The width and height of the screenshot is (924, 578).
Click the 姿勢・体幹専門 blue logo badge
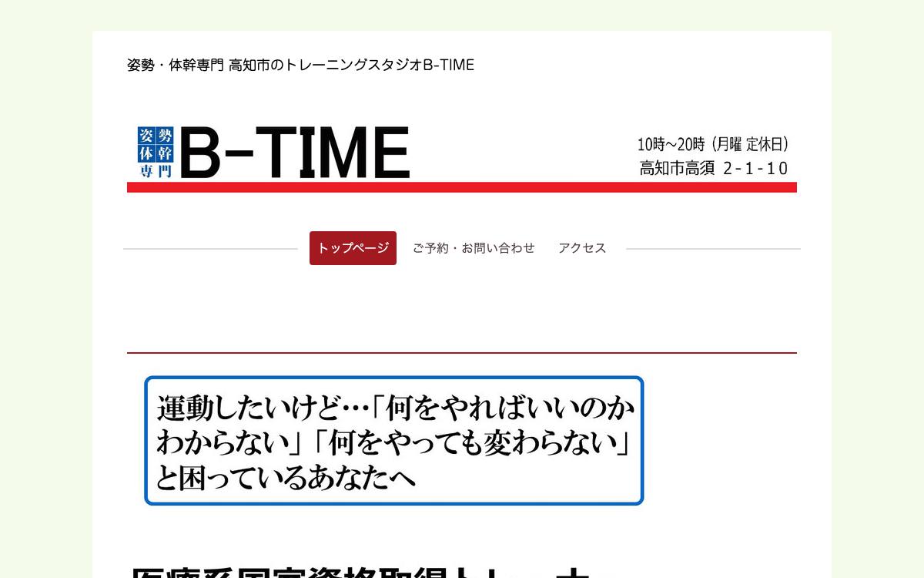tap(156, 153)
